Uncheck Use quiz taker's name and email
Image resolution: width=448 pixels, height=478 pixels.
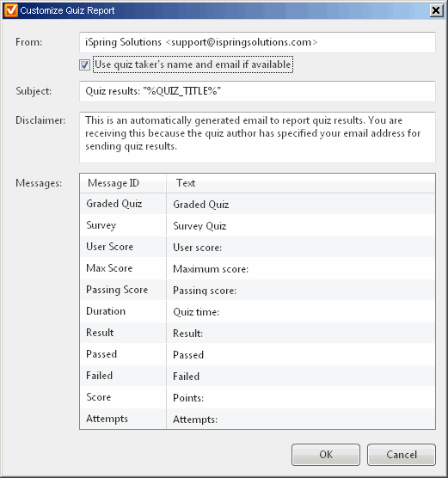(84, 65)
